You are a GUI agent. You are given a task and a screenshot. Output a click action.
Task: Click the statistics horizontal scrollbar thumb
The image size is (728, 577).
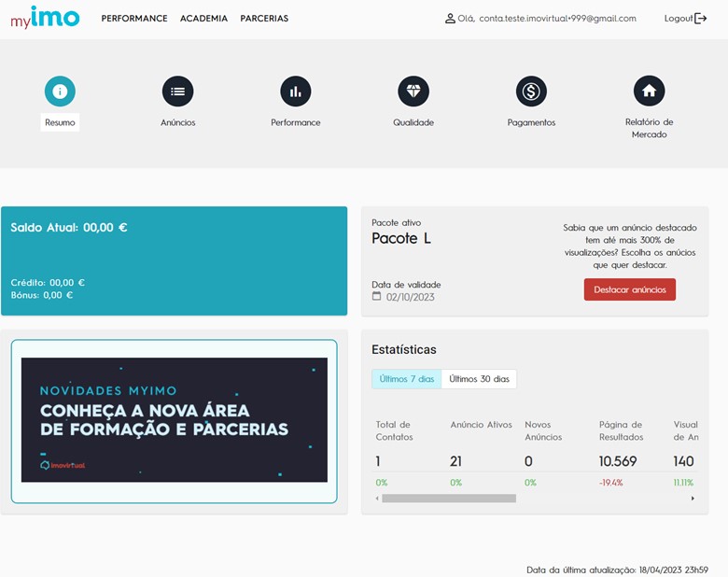pyautogui.click(x=448, y=499)
